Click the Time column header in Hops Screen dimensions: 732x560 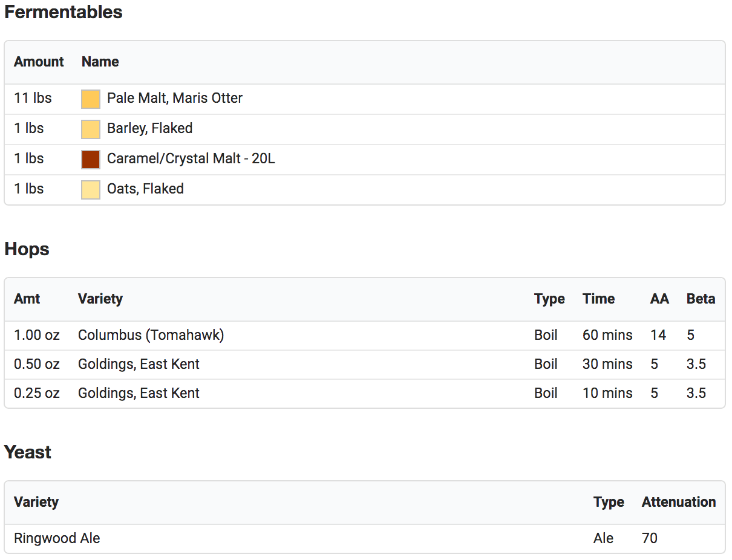click(x=598, y=299)
